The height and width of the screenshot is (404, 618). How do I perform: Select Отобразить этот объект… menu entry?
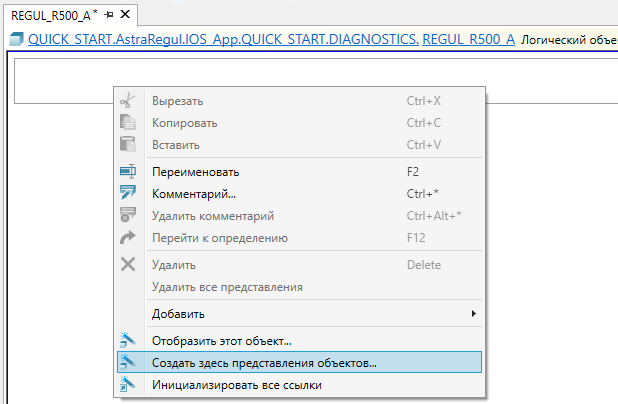[221, 341]
